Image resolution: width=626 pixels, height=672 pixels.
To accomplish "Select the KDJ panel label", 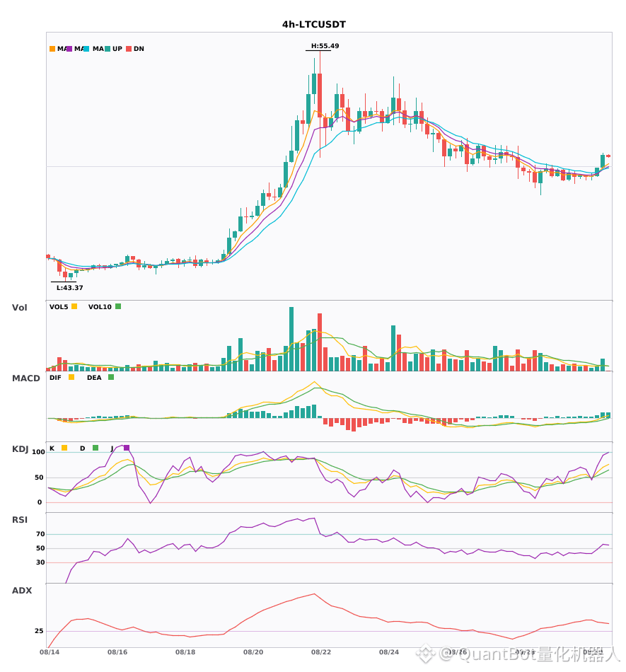I will [20, 449].
